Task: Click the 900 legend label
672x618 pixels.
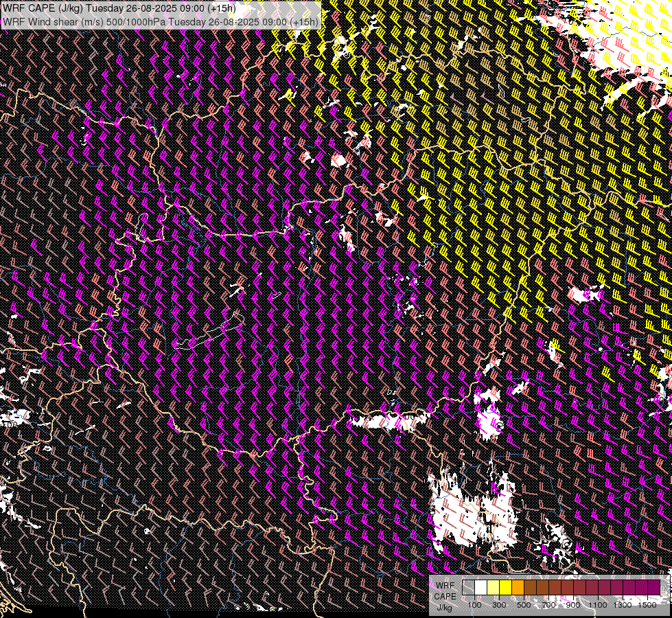Action: coord(573,605)
